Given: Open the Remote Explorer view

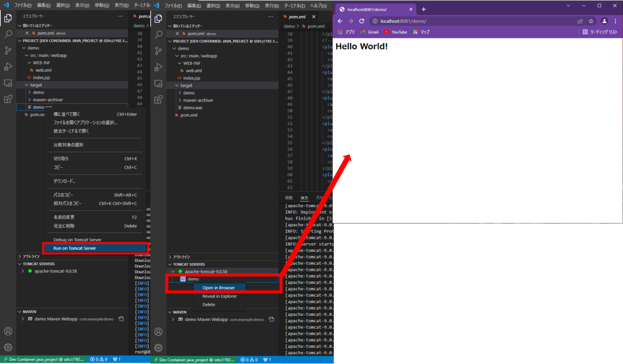Looking at the screenshot, I should [8, 82].
